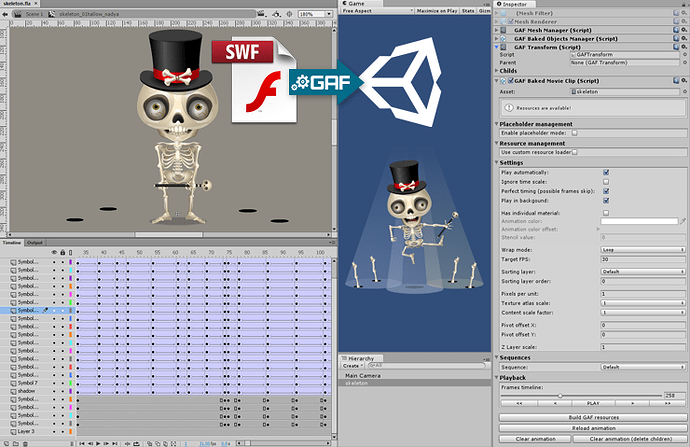Viewport: 690px width, 447px height.
Task: Go to the first frame in Flash timeline
Action: tap(82, 443)
